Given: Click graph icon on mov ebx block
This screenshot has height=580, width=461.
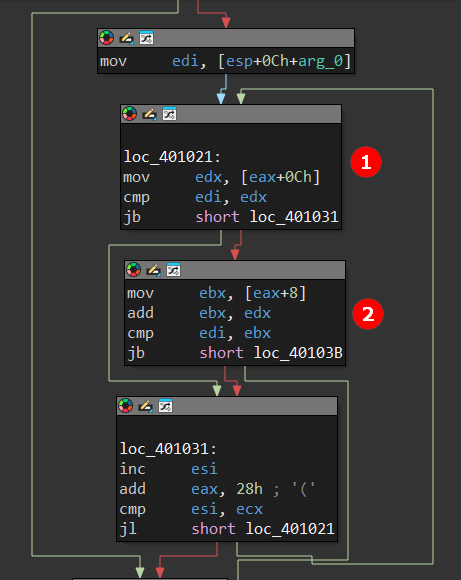Looking at the screenshot, I should point(173,270).
